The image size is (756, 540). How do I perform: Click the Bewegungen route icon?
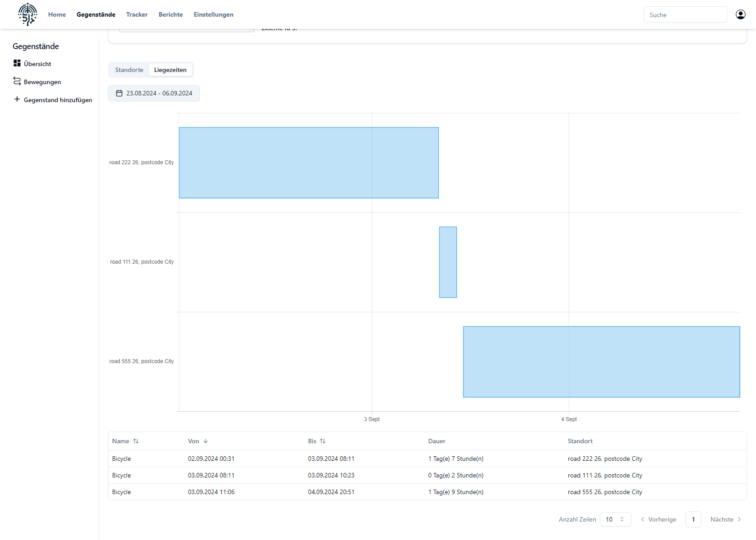(x=17, y=81)
